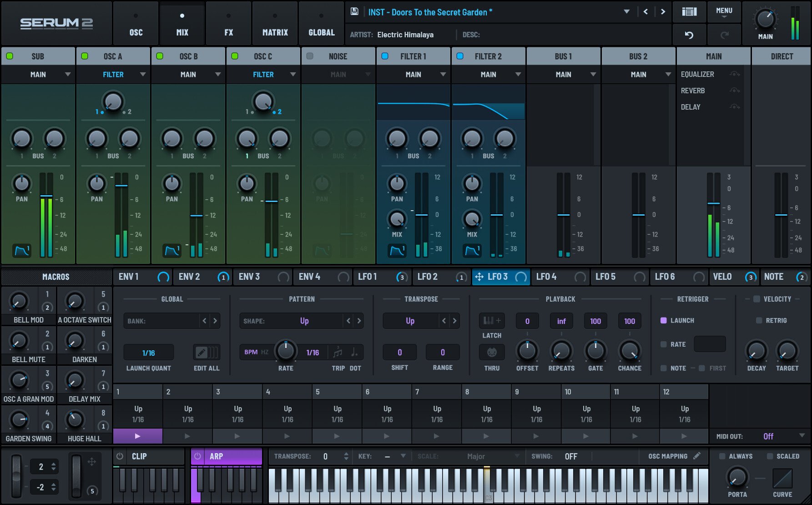Image resolution: width=812 pixels, height=505 pixels.
Task: Click the Edit All pencil icon
Action: (x=206, y=352)
